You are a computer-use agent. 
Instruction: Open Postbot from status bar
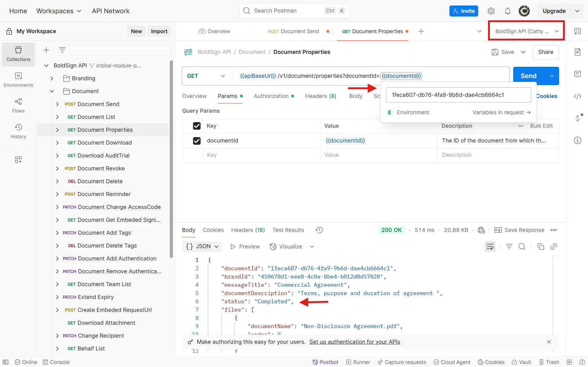click(x=325, y=362)
